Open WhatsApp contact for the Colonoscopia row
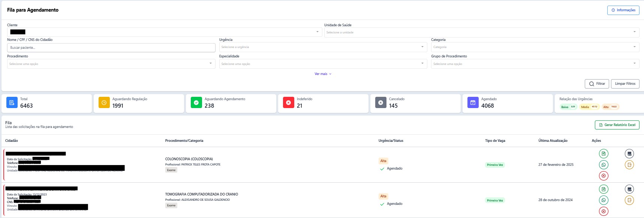Screen dimensions: 644x218 tap(604, 165)
